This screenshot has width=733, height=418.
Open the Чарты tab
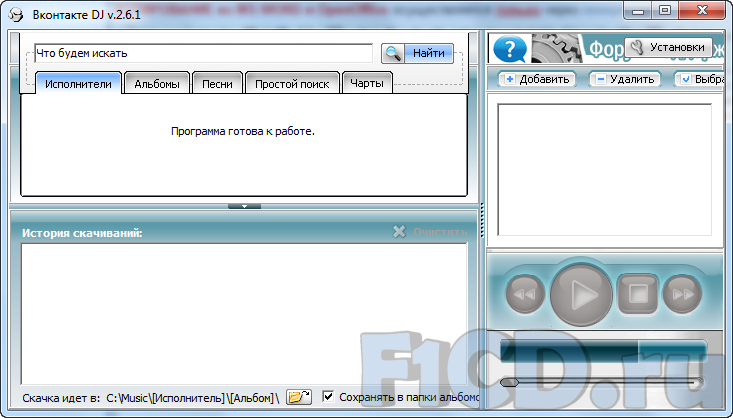click(367, 83)
